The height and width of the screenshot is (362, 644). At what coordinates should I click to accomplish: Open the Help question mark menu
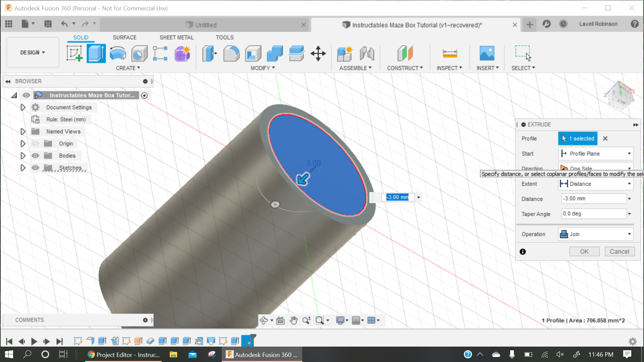pos(634,24)
